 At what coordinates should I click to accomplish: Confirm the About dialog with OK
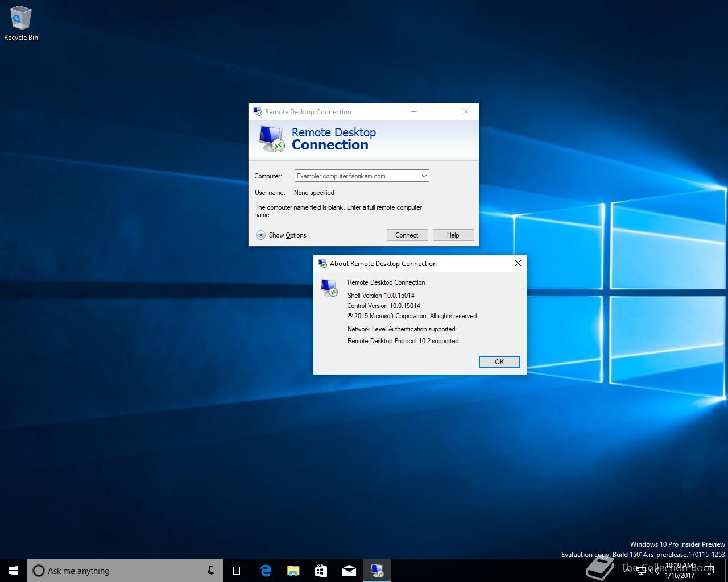499,362
